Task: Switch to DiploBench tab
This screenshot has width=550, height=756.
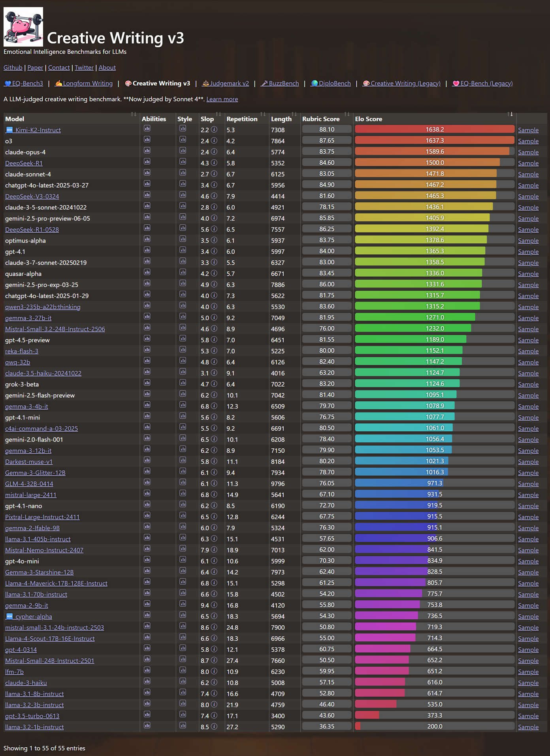Action: 331,83
